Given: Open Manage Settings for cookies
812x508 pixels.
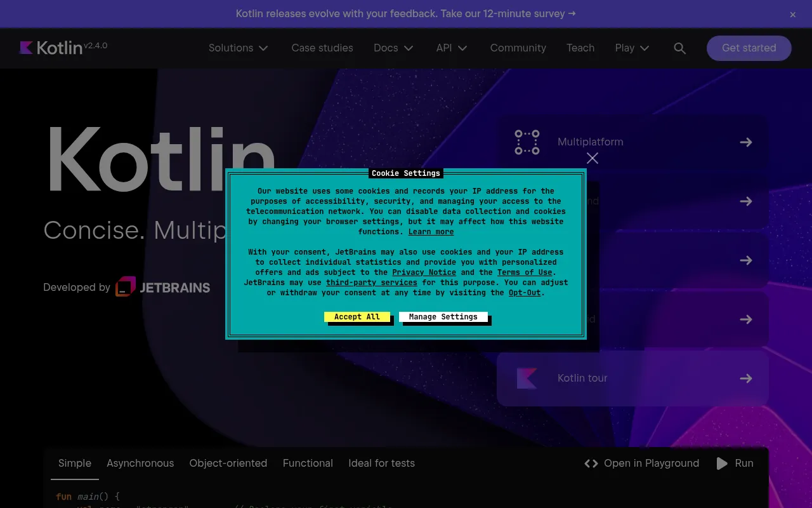Looking at the screenshot, I should 443,317.
